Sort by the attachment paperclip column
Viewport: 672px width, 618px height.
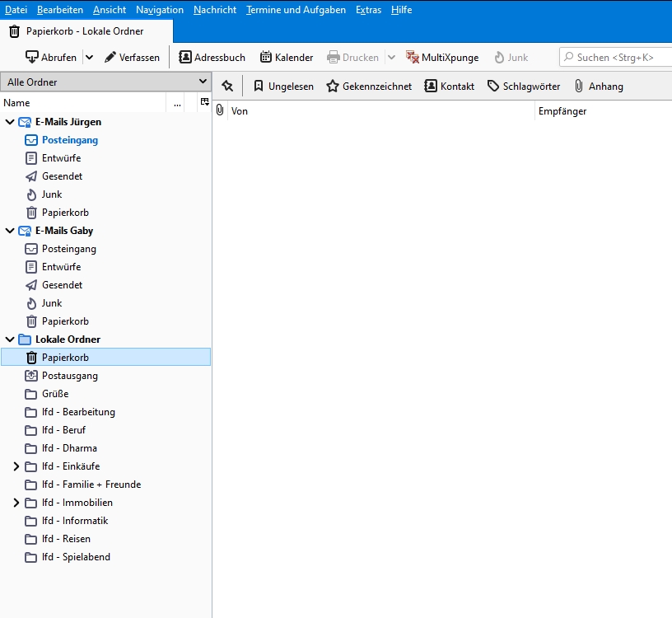[x=220, y=110]
